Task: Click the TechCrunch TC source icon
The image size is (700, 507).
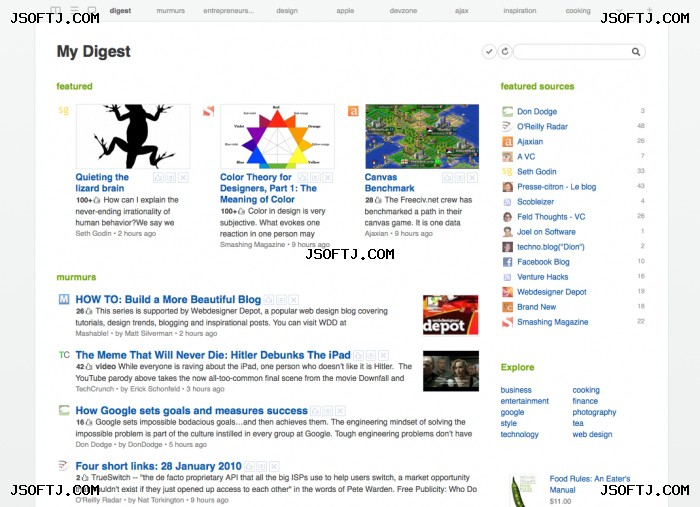Action: click(64, 355)
